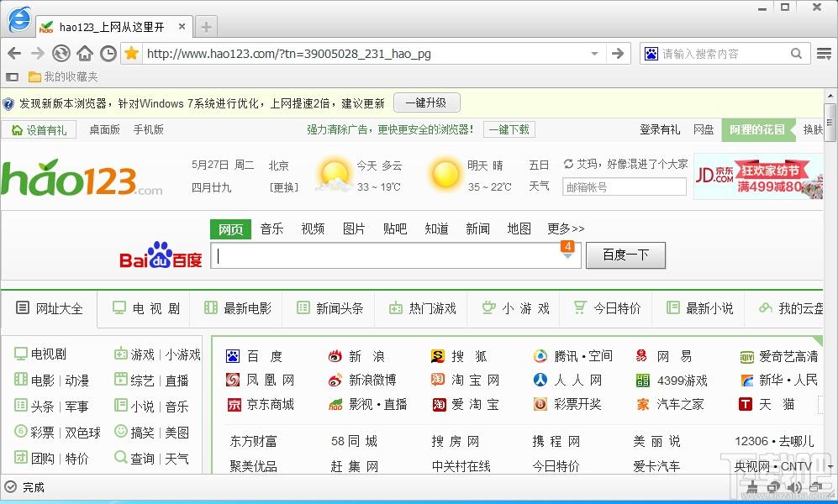Bookmark page with the star icon

pos(131,54)
